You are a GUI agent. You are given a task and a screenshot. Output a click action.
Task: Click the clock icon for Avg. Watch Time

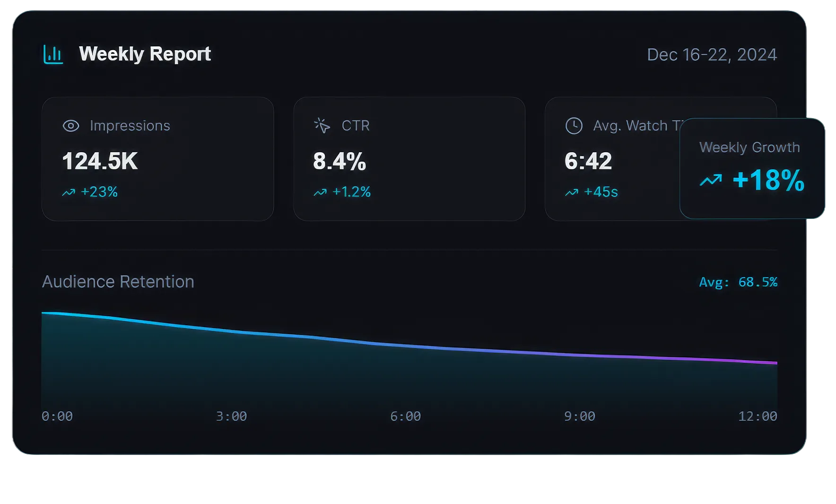(574, 126)
